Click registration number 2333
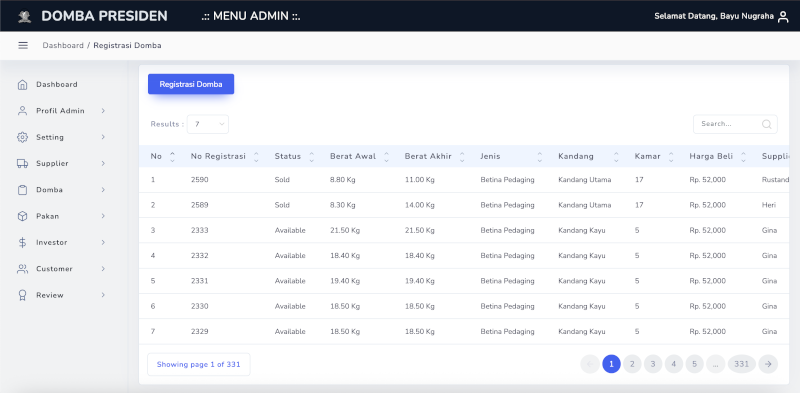800x393 pixels. tap(199, 230)
